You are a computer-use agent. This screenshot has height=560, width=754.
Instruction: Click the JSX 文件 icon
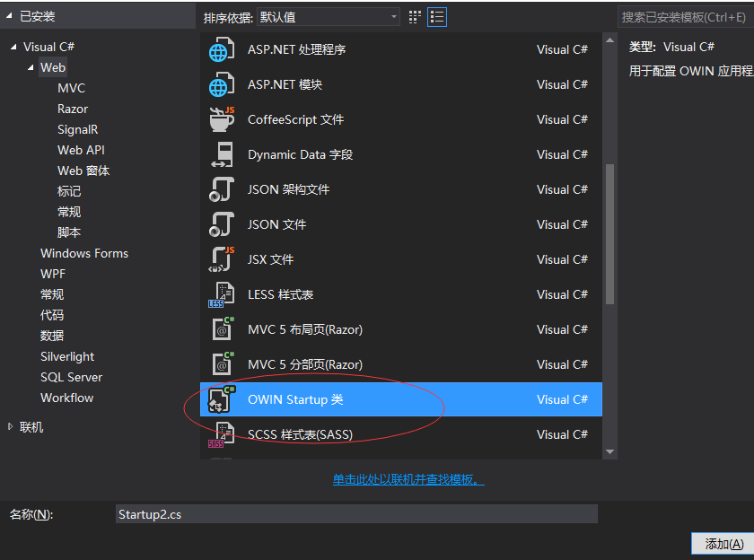tap(222, 259)
